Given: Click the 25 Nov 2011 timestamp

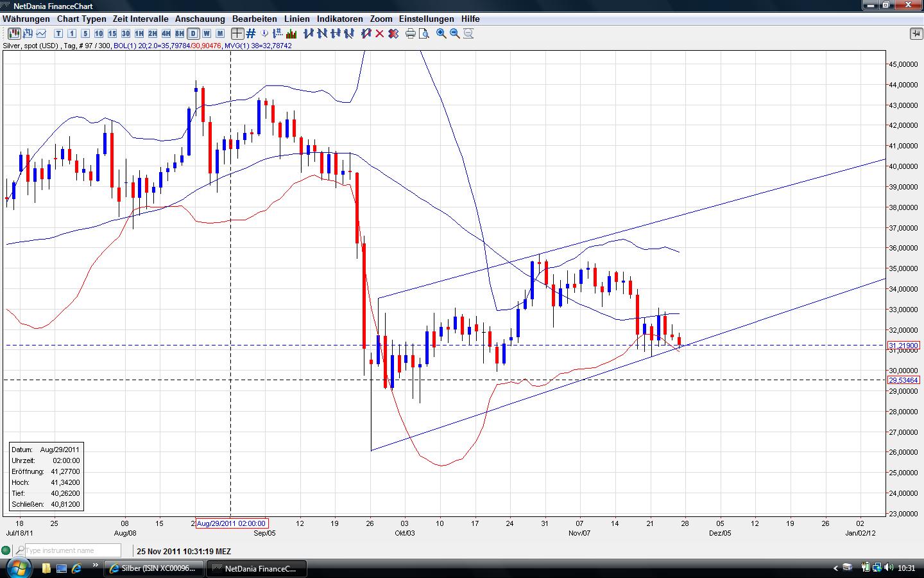Looking at the screenshot, I should pos(184,551).
